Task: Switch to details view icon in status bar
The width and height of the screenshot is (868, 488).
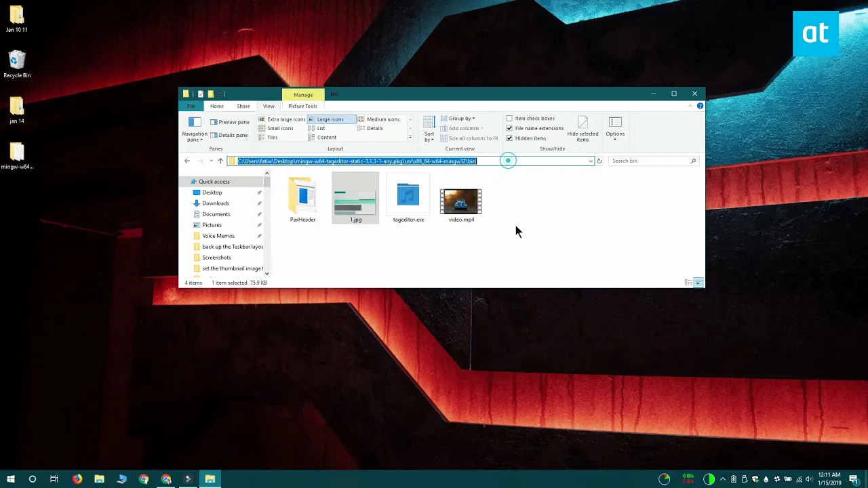Action: [x=688, y=283]
